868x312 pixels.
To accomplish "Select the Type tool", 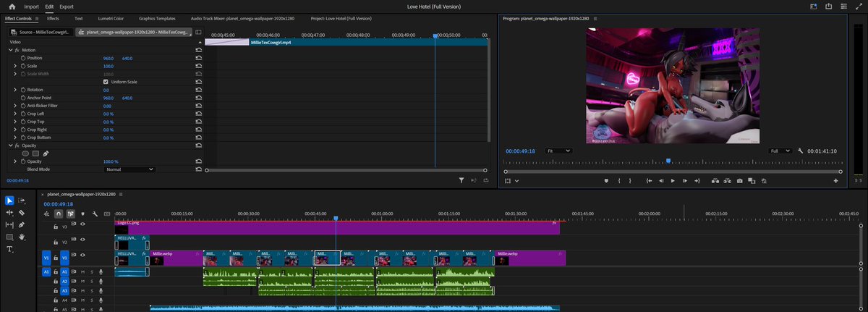I will coord(10,249).
